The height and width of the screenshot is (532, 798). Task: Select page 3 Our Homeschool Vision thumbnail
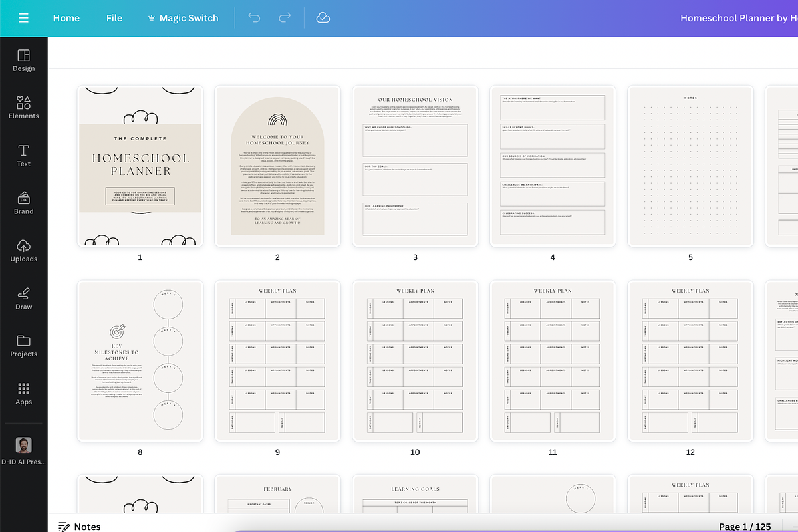coord(415,166)
